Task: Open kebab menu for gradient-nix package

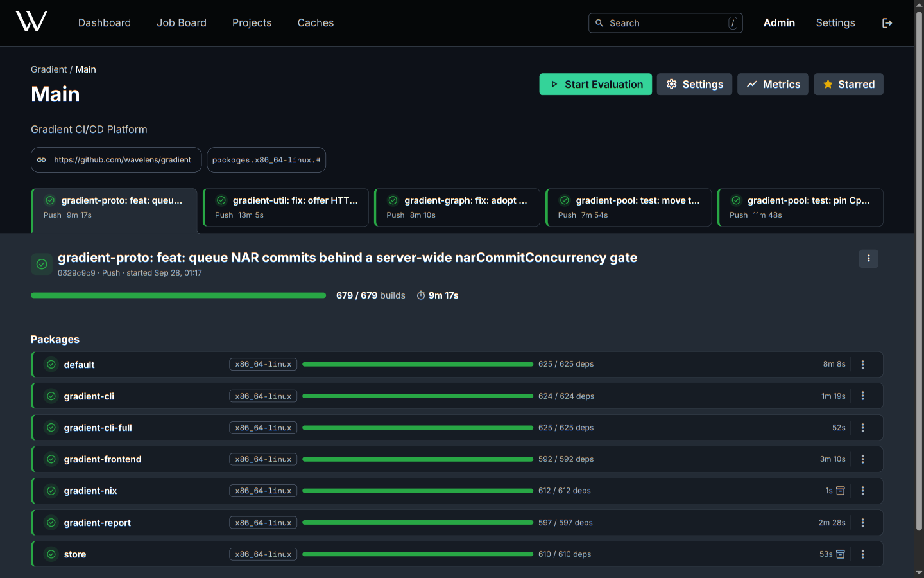Action: point(862,491)
